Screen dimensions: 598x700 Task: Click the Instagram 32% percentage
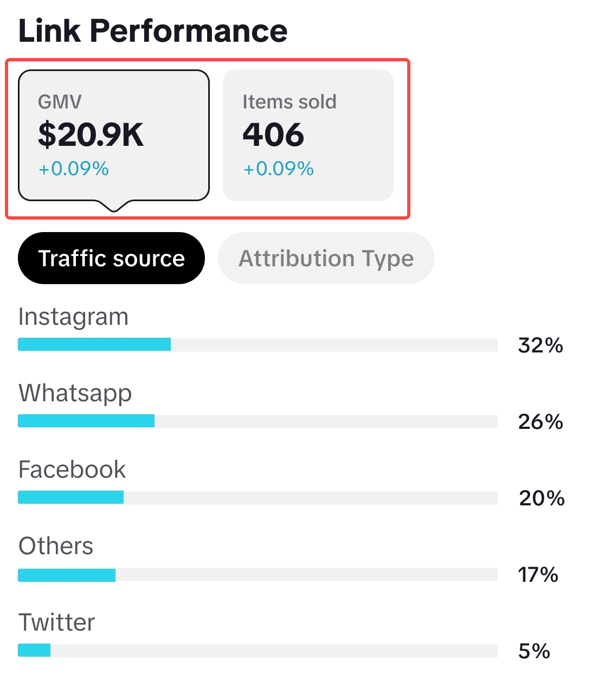tap(541, 345)
